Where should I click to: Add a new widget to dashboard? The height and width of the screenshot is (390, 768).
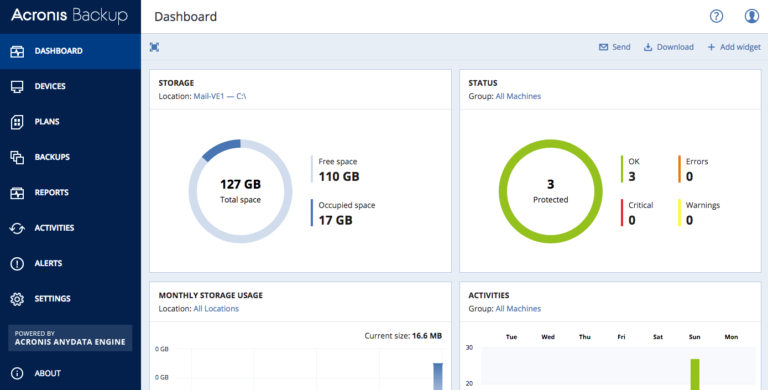pyautogui.click(x=734, y=47)
